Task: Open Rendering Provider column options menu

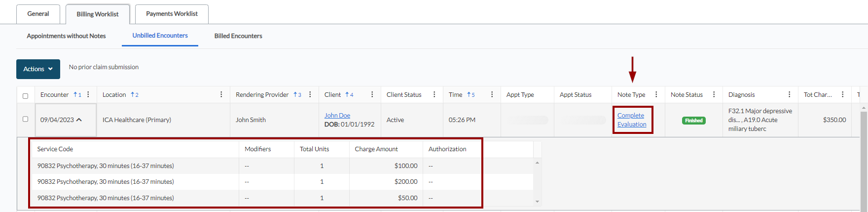Action: click(310, 94)
